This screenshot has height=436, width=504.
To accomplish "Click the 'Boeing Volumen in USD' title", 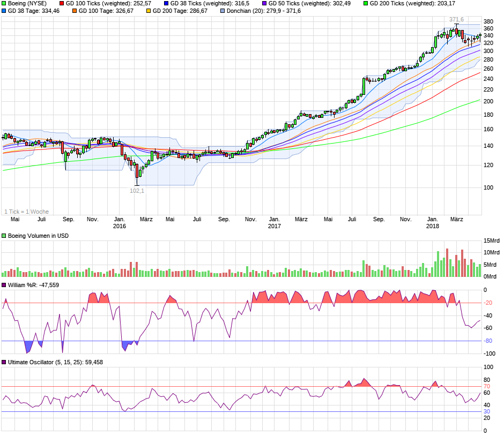I will coord(38,236).
